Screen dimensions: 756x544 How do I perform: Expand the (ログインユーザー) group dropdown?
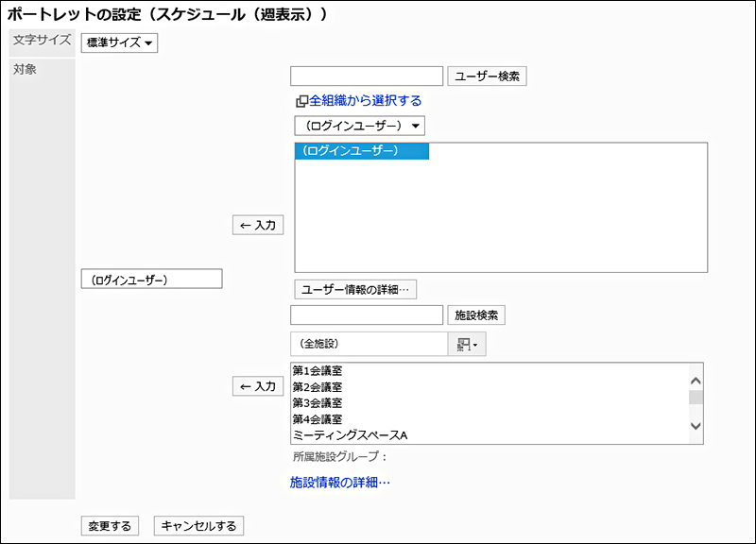coord(360,126)
